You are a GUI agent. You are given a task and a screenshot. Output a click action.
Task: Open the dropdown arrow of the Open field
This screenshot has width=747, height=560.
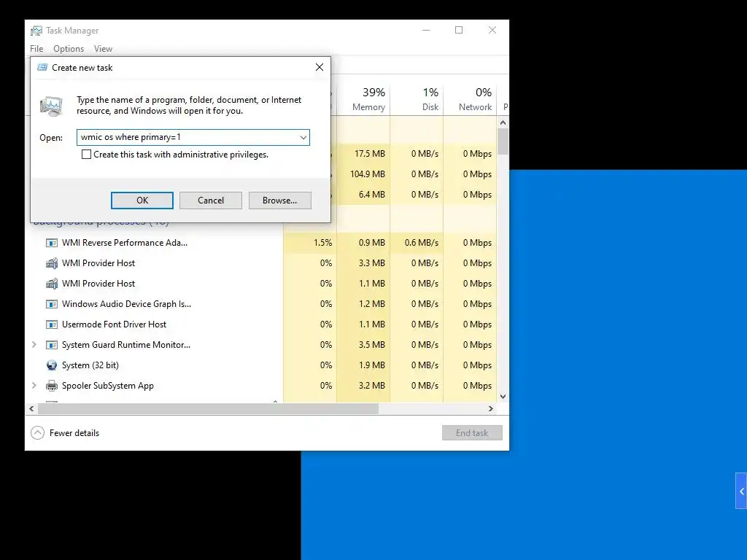(x=303, y=138)
